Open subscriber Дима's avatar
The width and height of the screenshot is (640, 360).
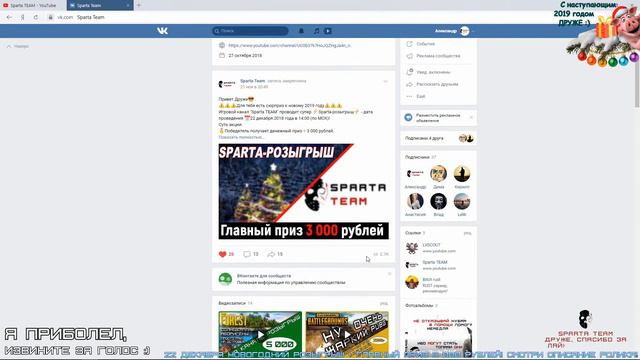tap(438, 174)
